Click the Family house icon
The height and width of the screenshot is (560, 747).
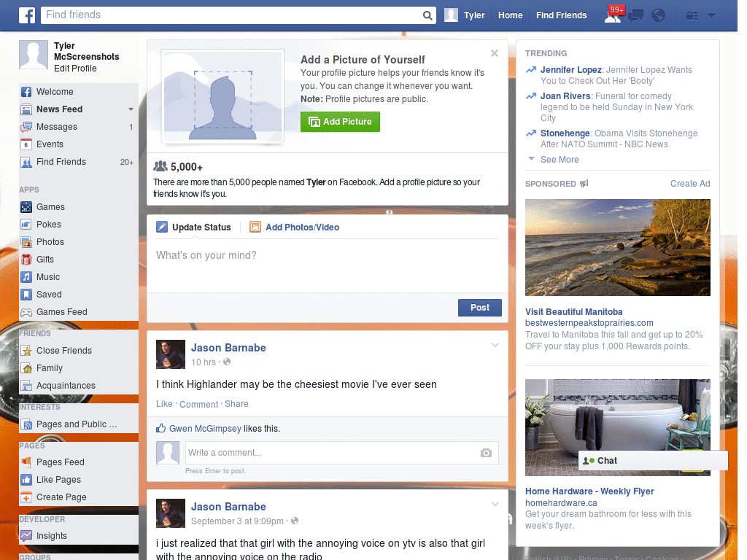pyautogui.click(x=26, y=368)
